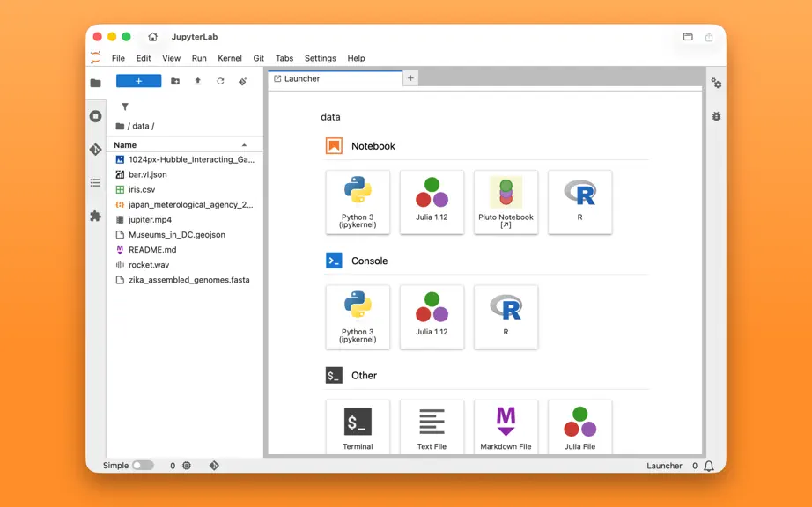Open the File Browser sidebar folder icon
Image resolution: width=812 pixels, height=507 pixels.
pyautogui.click(x=96, y=83)
